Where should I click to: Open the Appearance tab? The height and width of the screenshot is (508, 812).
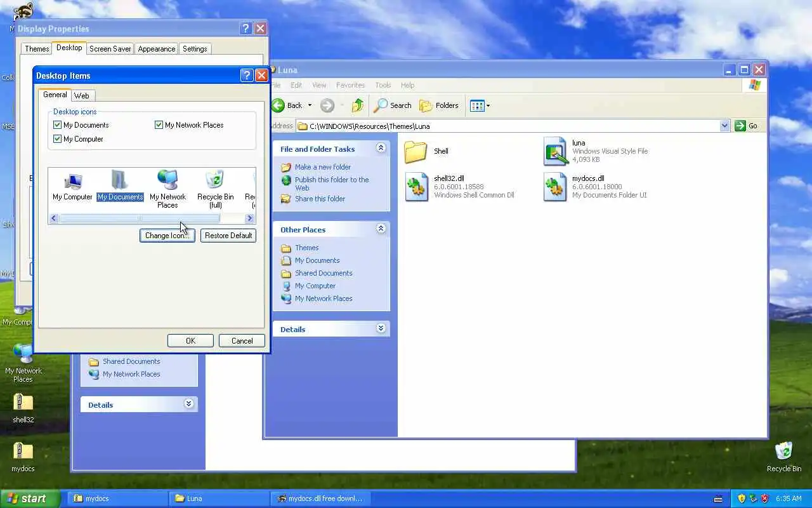(157, 49)
